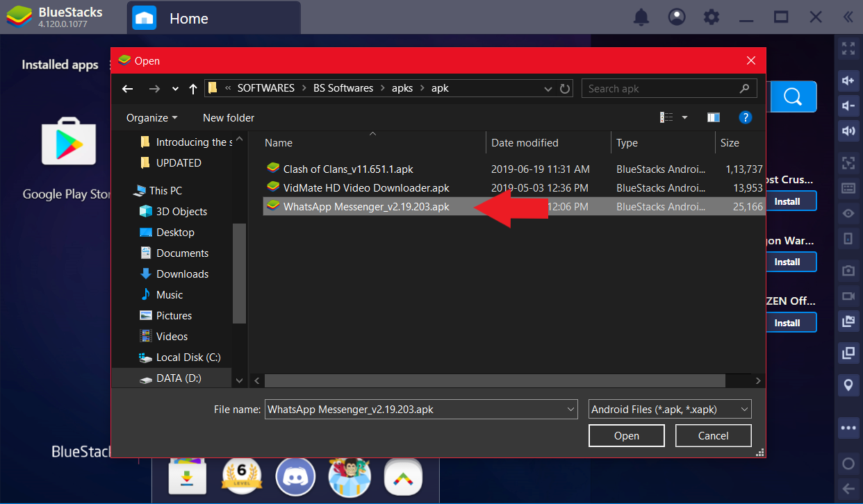
Task: Mute volume using sidebar speaker icon
Action: [848, 131]
